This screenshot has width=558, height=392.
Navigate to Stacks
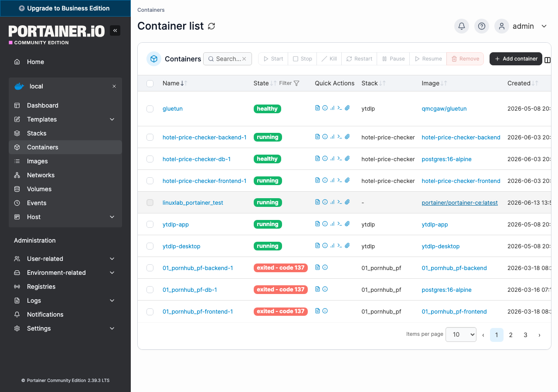pyautogui.click(x=65, y=133)
